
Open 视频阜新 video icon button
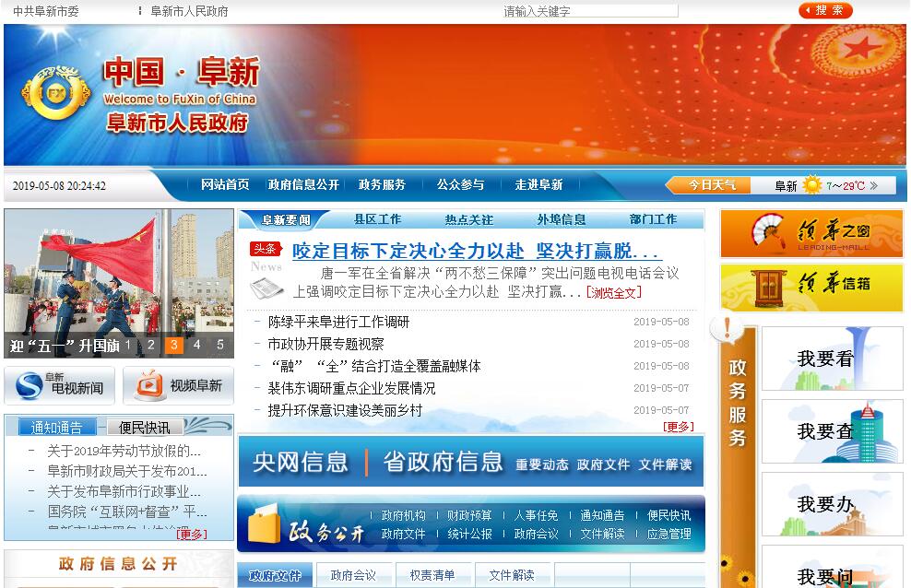click(x=178, y=386)
